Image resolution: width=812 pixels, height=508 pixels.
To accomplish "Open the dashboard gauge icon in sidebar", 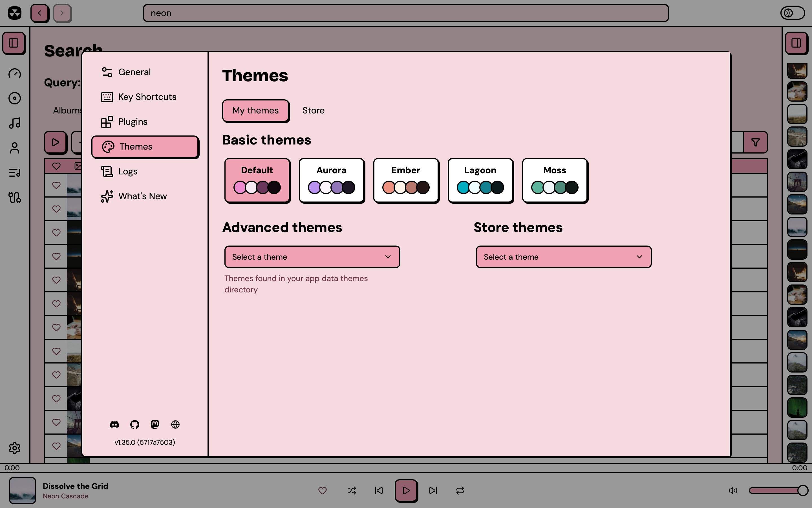I will 15,73.
